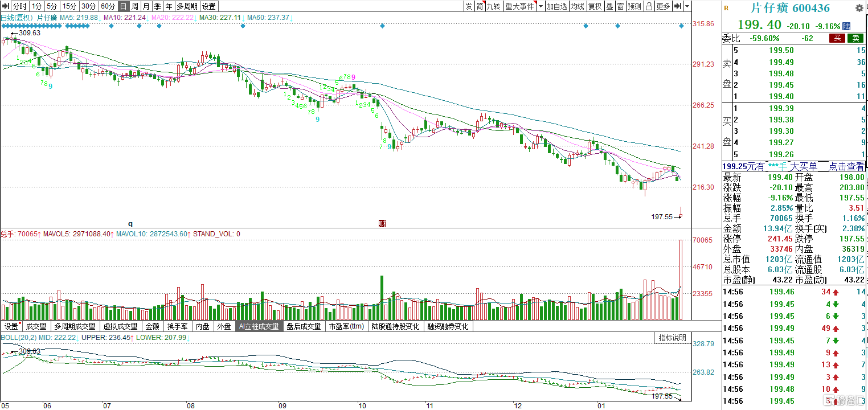Screen dimensions: 868x410
Task: Select the 1分 period
Action: [x=36, y=6]
